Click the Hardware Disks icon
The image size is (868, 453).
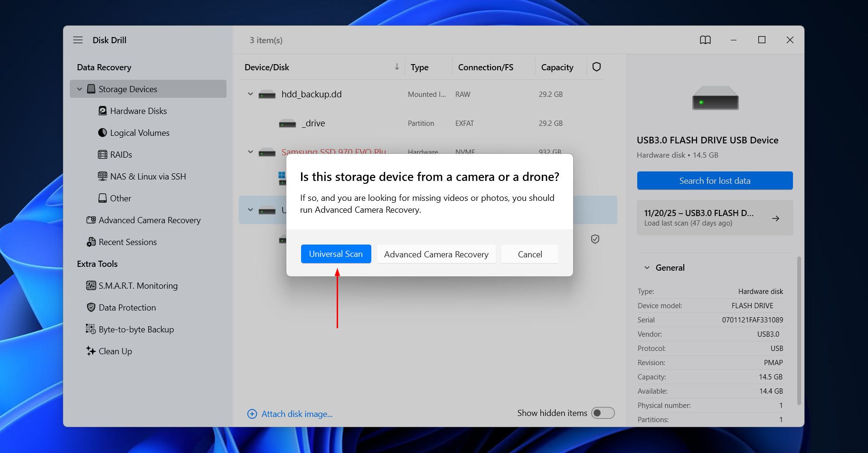coord(103,111)
